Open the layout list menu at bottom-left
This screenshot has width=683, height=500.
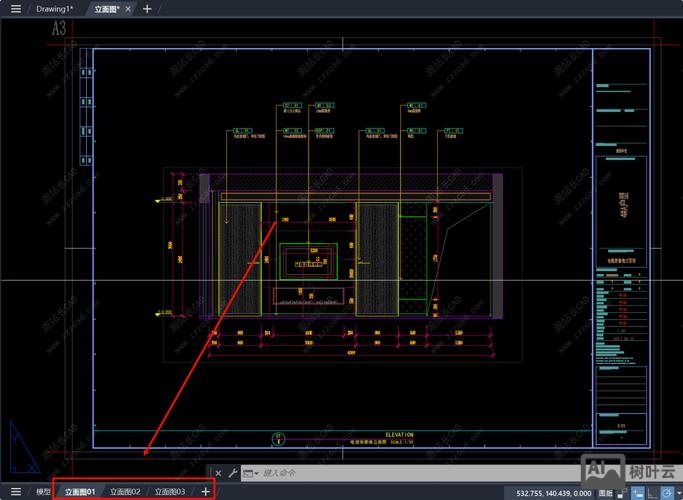click(x=15, y=491)
